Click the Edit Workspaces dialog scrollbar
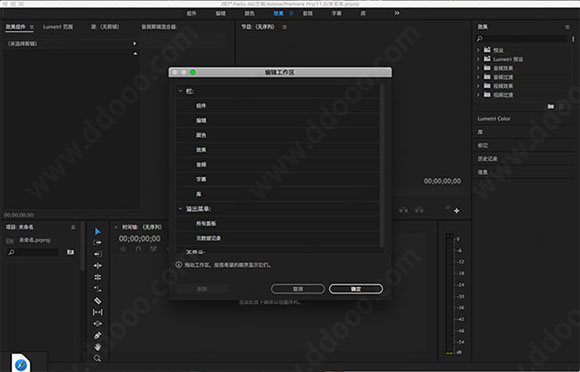The width and height of the screenshot is (580, 372). pos(382,166)
